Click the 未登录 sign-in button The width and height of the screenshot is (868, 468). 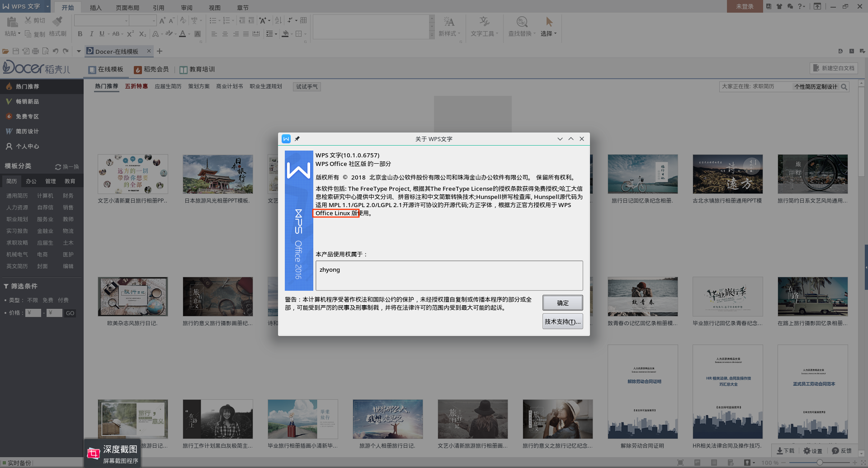click(x=745, y=6)
